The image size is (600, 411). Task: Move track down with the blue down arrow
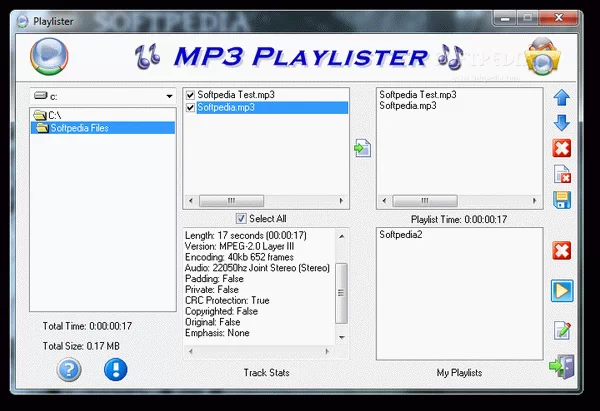pyautogui.click(x=562, y=123)
